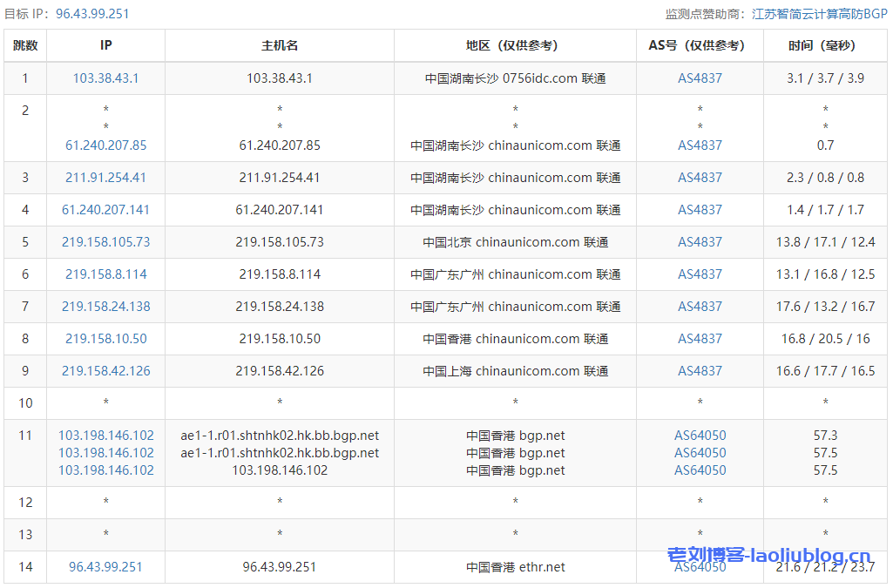Viewport: 893px width, 588px height.
Task: Click IP 219.158.8.114 in hop 6
Action: click(x=105, y=274)
